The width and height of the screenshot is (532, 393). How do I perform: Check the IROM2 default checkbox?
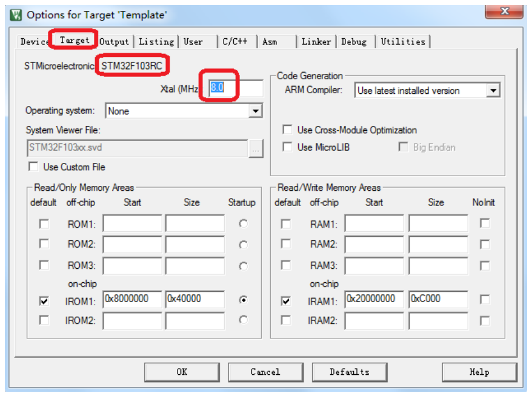[44, 320]
